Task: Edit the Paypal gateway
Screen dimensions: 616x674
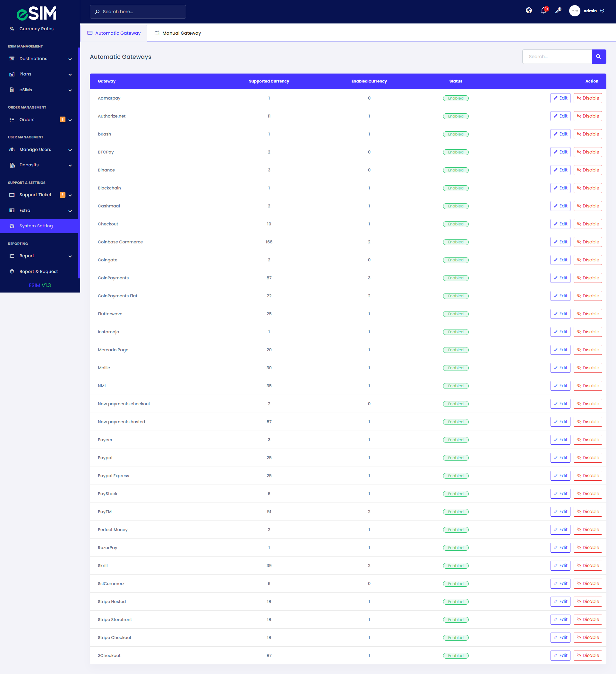Action: (x=560, y=458)
